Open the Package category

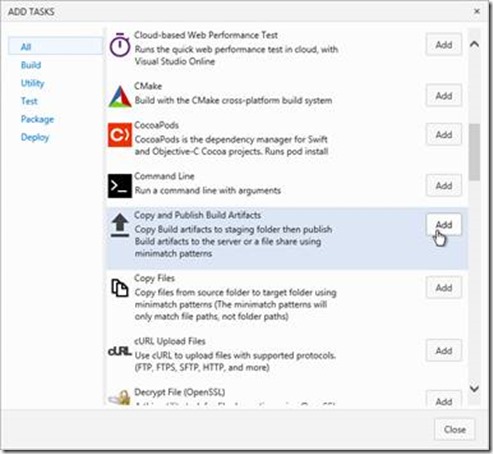(37, 119)
